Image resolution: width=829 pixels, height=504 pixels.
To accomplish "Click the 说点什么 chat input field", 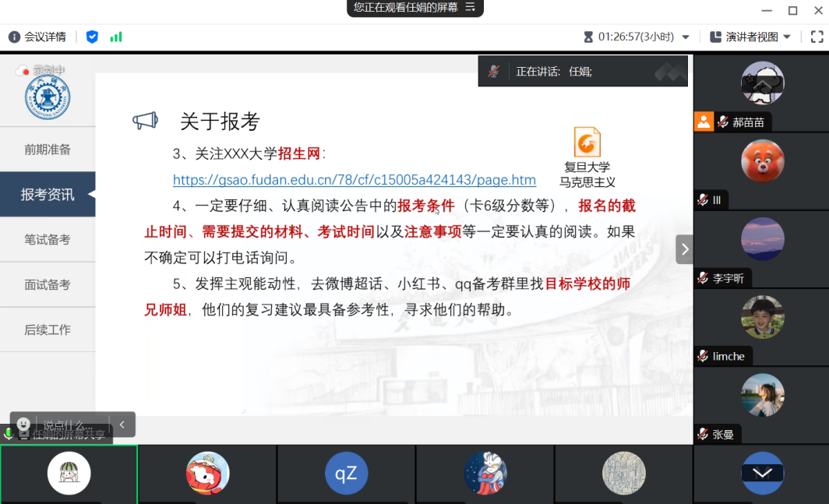I will 69,425.
